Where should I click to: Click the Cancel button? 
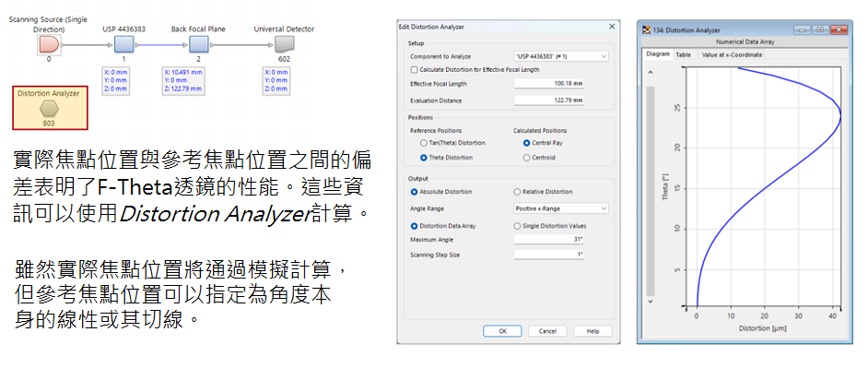coord(547,331)
